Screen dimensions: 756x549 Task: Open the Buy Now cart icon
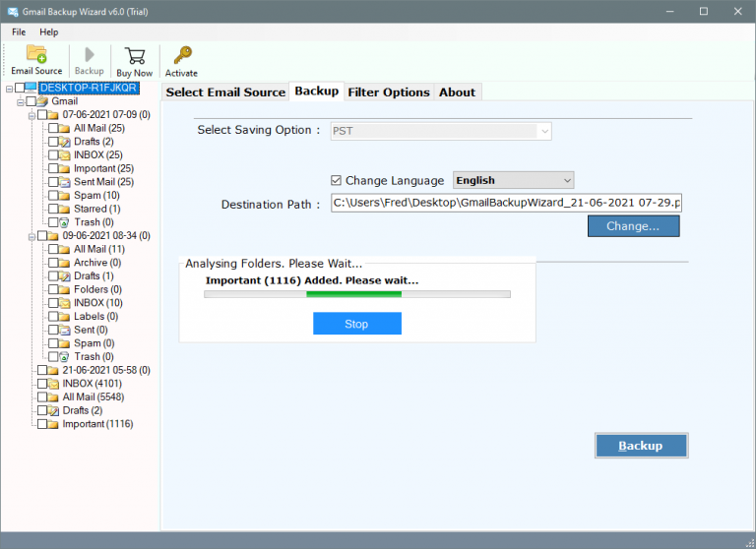[135, 55]
